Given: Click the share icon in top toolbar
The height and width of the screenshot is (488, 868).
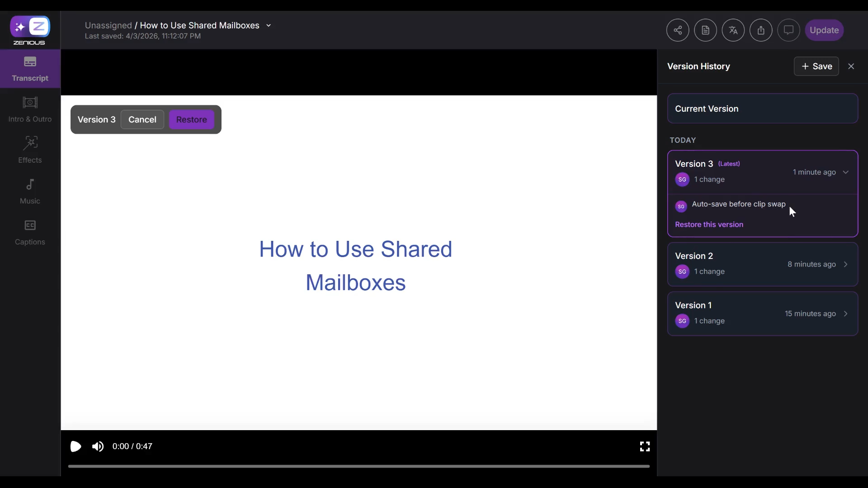Looking at the screenshot, I should pyautogui.click(x=677, y=30).
